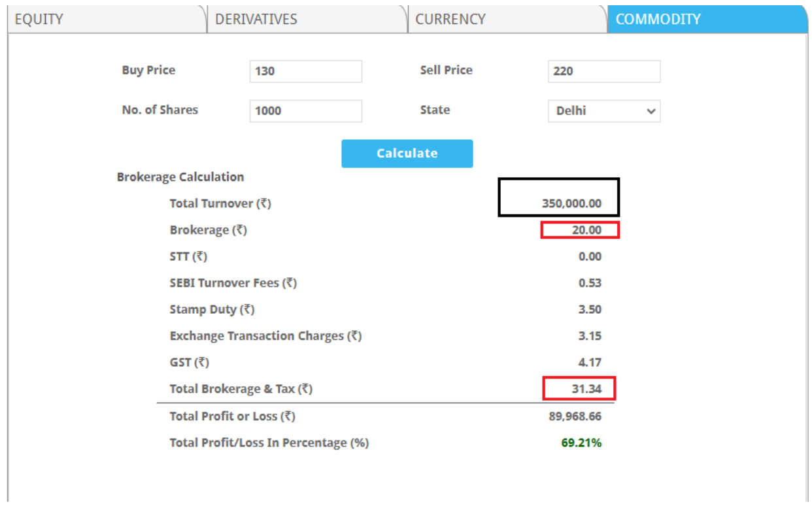Expand the State dropdown showing Delhi
This screenshot has height=519, width=812.
(603, 111)
